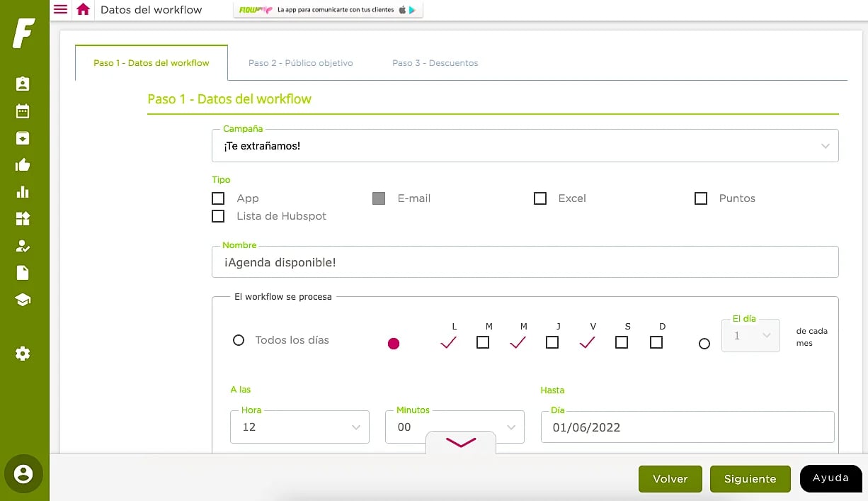Check the first M (martes) day checkbox
868x501 pixels.
tap(483, 342)
